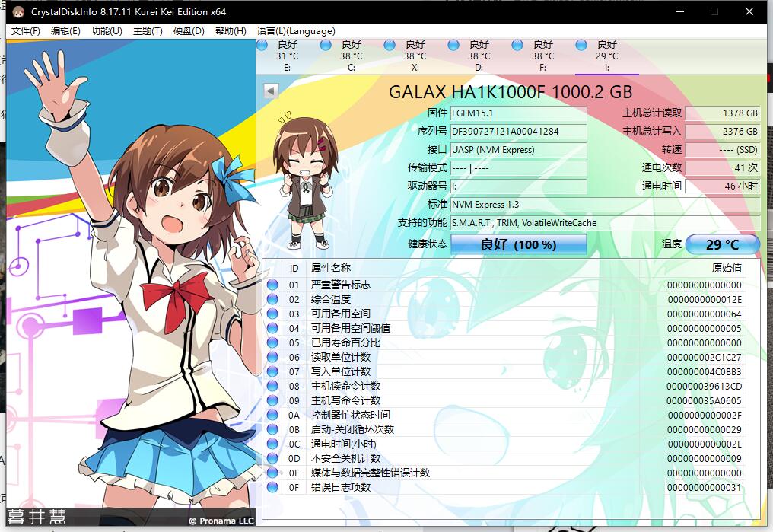773x532 pixels.
Task: Click the 良好 (100 %) health status button
Action: (x=518, y=244)
